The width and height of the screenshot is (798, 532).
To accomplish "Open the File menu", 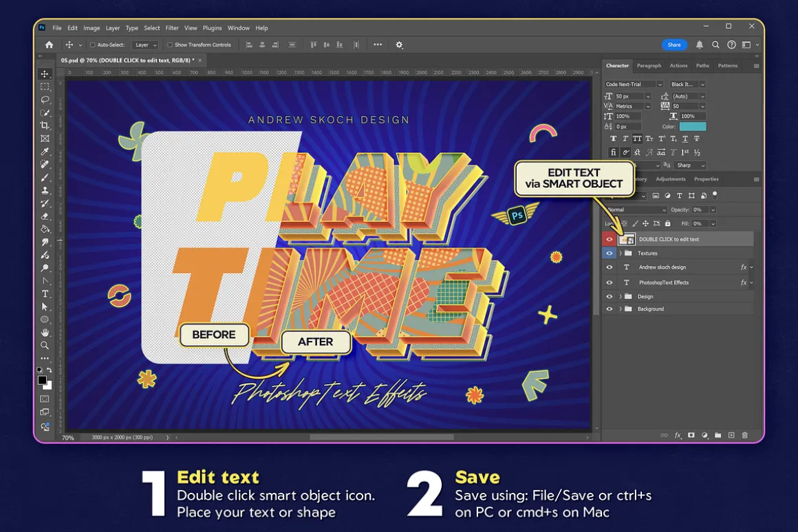I will (x=57, y=28).
